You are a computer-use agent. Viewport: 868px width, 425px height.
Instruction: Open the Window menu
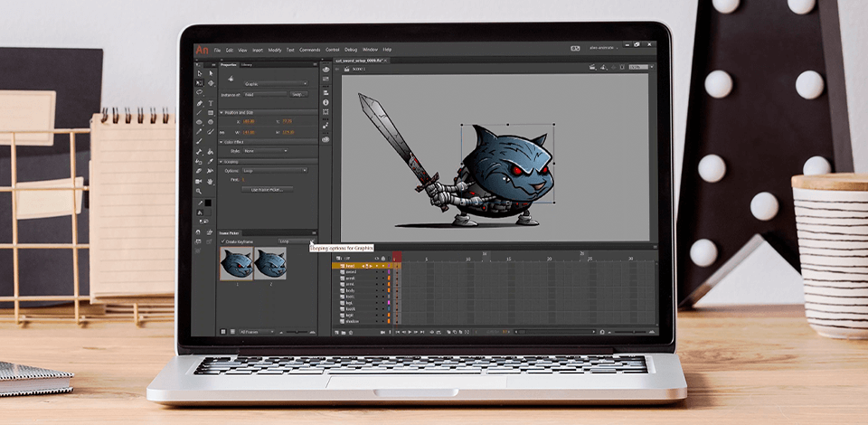370,50
